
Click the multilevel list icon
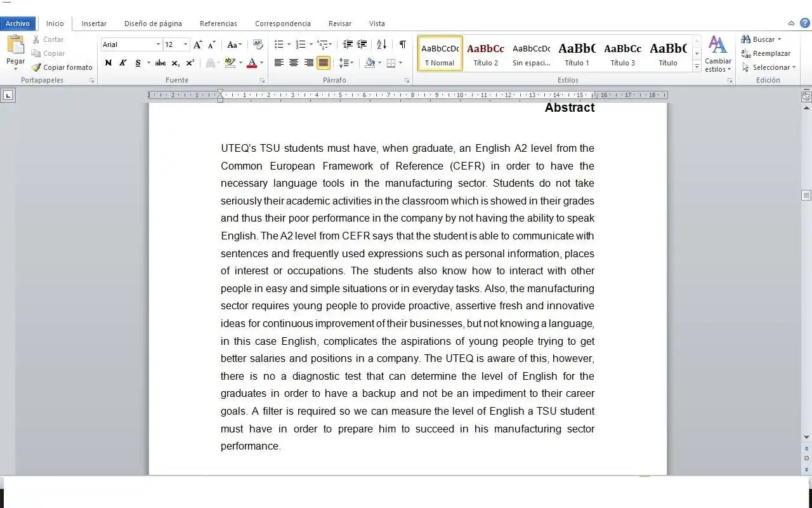coord(323,44)
